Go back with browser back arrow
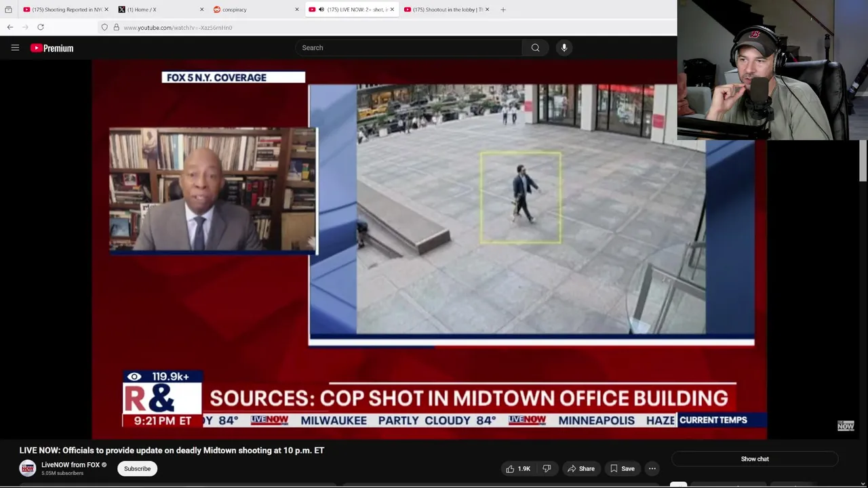 (x=10, y=27)
